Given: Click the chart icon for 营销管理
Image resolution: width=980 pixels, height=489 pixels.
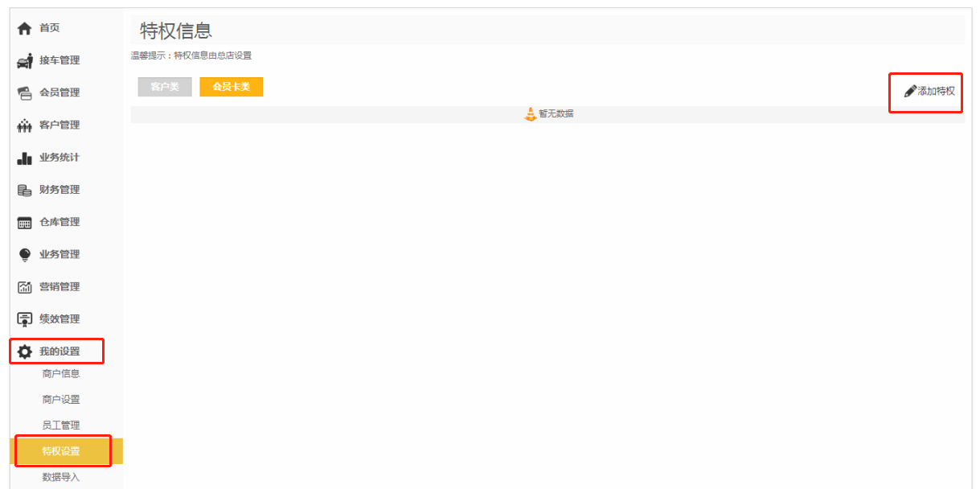Looking at the screenshot, I should [25, 287].
